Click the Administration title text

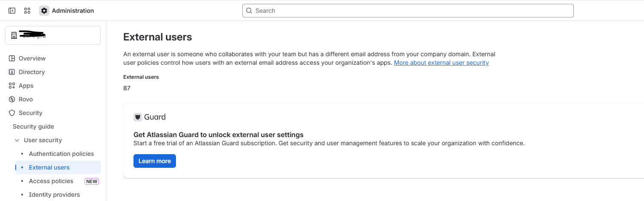tap(73, 11)
